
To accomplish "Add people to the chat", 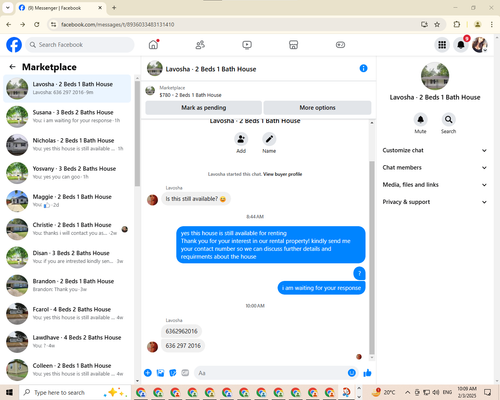I will point(241,139).
